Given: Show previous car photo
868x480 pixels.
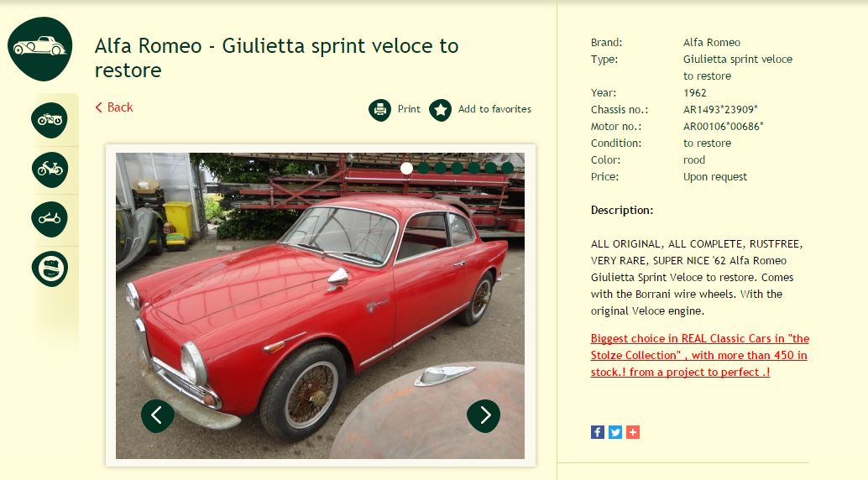Looking at the screenshot, I should (x=158, y=415).
